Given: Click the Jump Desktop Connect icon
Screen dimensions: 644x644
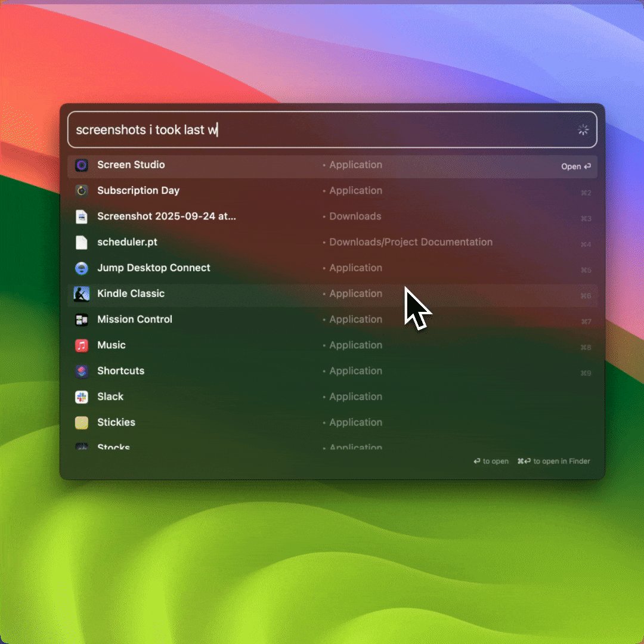Looking at the screenshot, I should [81, 268].
